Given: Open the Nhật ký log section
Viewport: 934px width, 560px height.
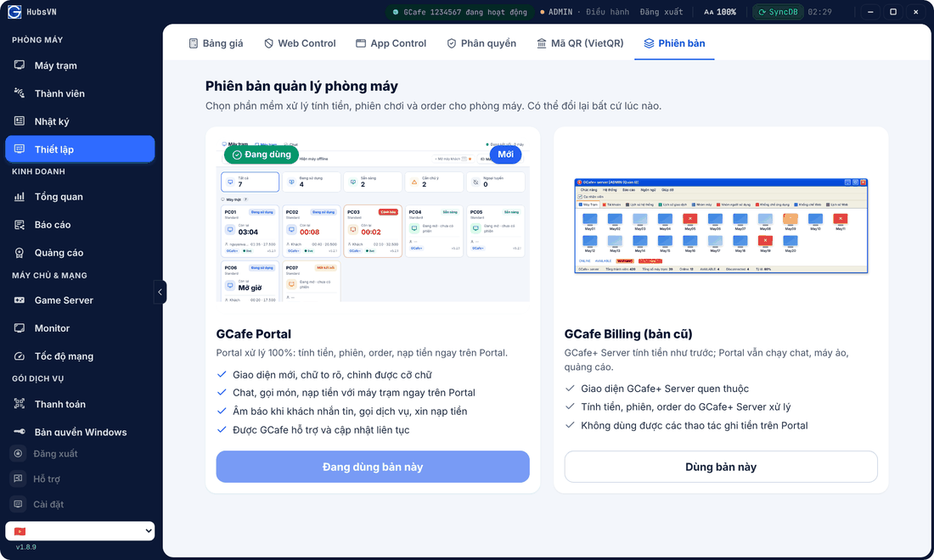Looking at the screenshot, I should pyautogui.click(x=80, y=121).
